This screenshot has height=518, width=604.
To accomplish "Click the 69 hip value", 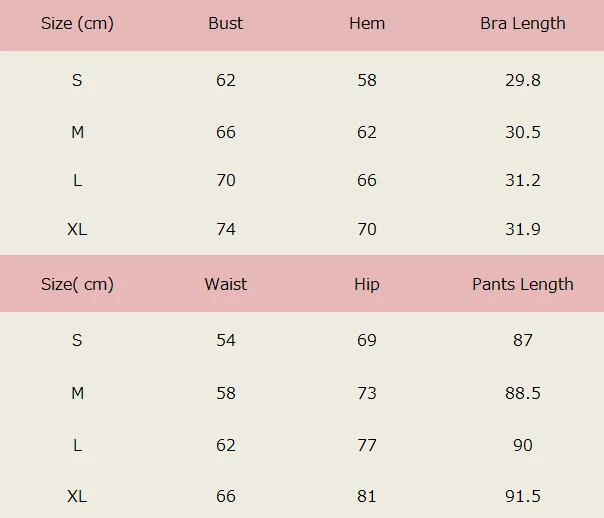I will tap(367, 340).
